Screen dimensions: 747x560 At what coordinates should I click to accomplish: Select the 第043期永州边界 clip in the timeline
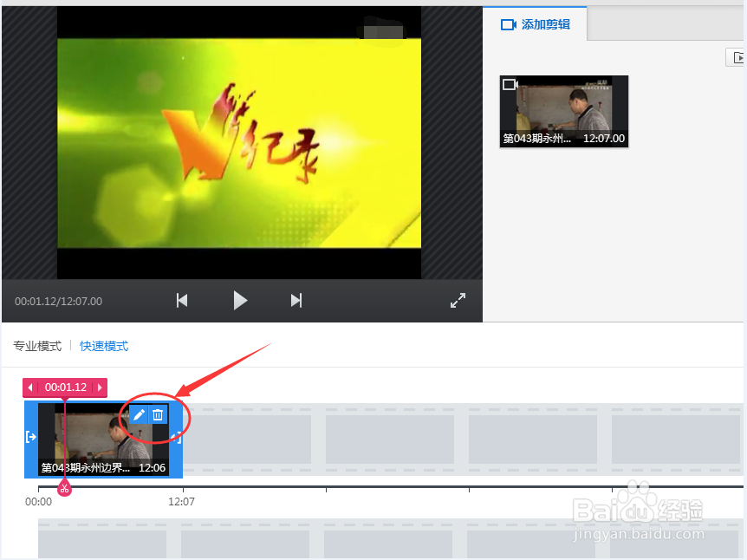pyautogui.click(x=103, y=440)
